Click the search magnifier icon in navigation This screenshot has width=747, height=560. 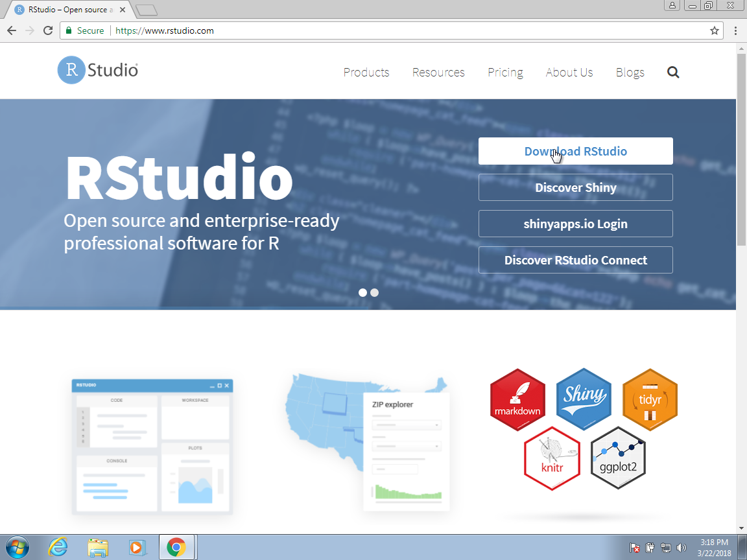pyautogui.click(x=673, y=73)
